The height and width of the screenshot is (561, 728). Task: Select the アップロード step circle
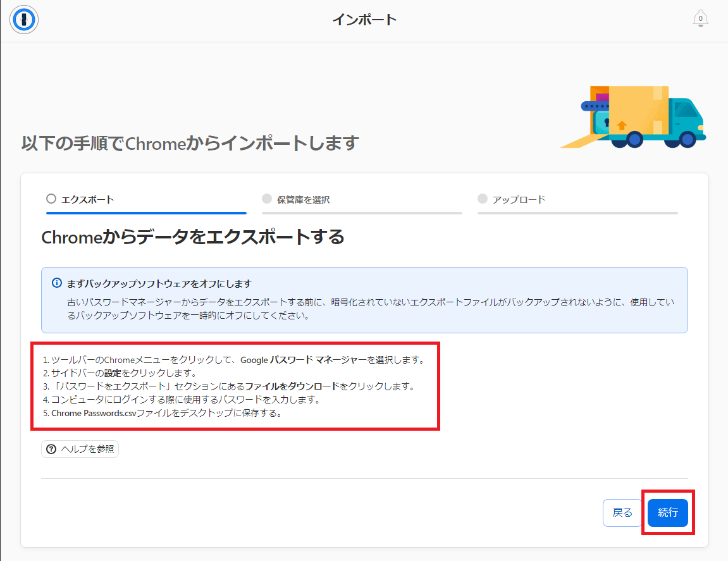483,199
